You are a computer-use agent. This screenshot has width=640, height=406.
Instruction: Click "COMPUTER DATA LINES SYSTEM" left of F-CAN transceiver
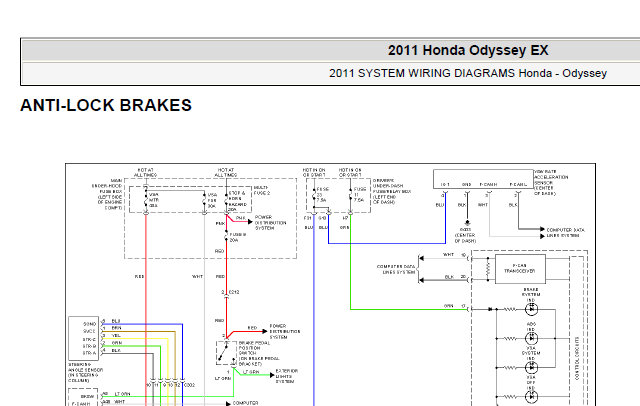(x=396, y=269)
